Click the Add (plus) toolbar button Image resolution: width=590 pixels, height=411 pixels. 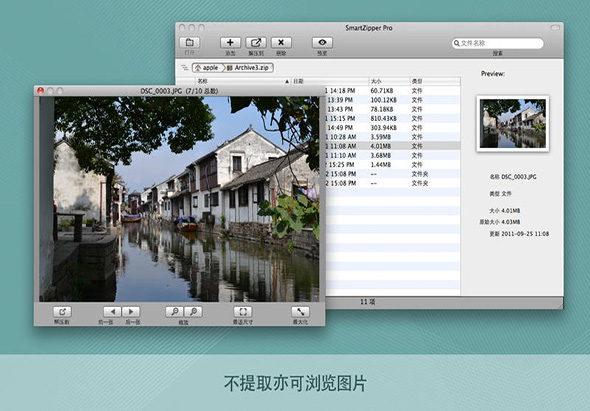(x=230, y=43)
